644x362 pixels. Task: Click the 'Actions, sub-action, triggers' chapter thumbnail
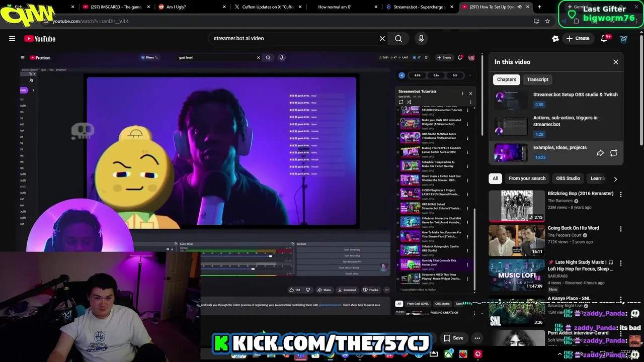[x=511, y=127]
